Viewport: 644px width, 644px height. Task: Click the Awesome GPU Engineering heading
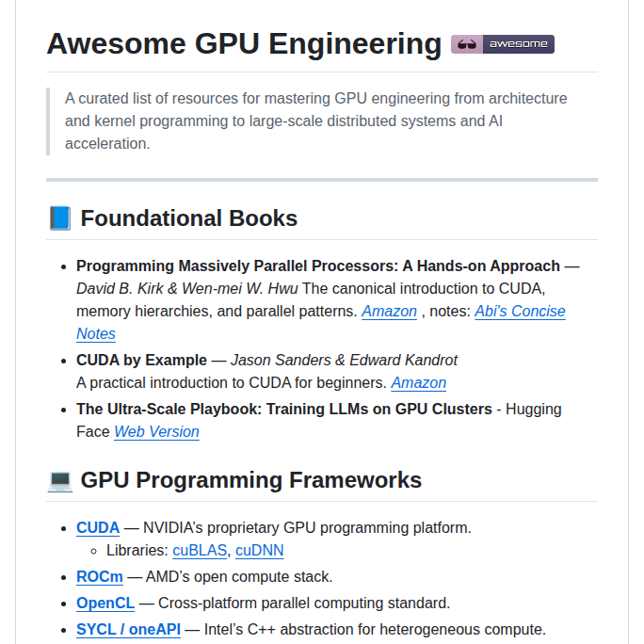(244, 43)
